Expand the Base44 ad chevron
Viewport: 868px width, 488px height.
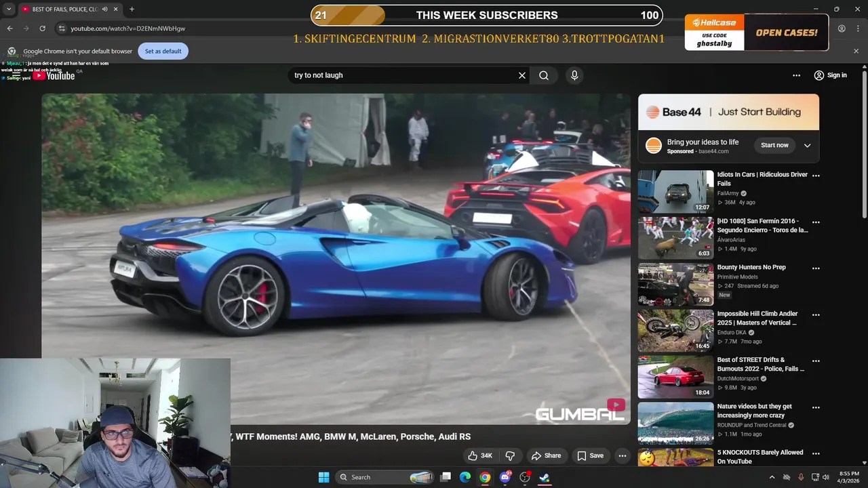[x=807, y=145]
